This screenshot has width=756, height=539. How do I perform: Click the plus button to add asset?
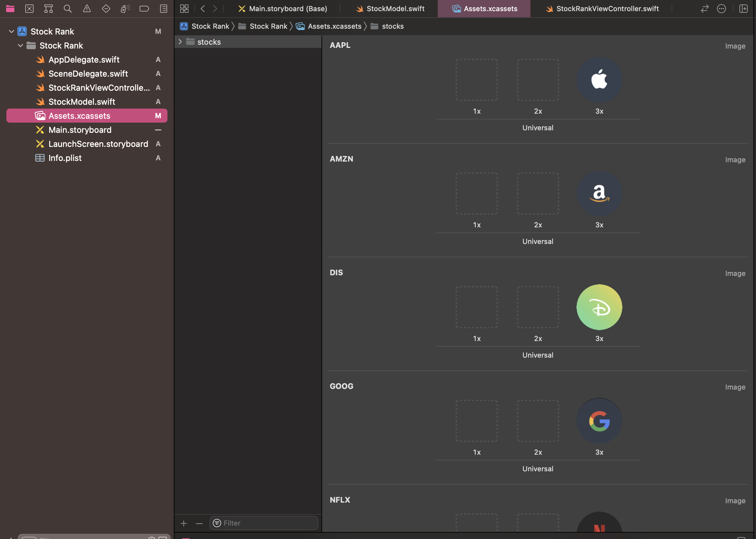click(x=184, y=523)
